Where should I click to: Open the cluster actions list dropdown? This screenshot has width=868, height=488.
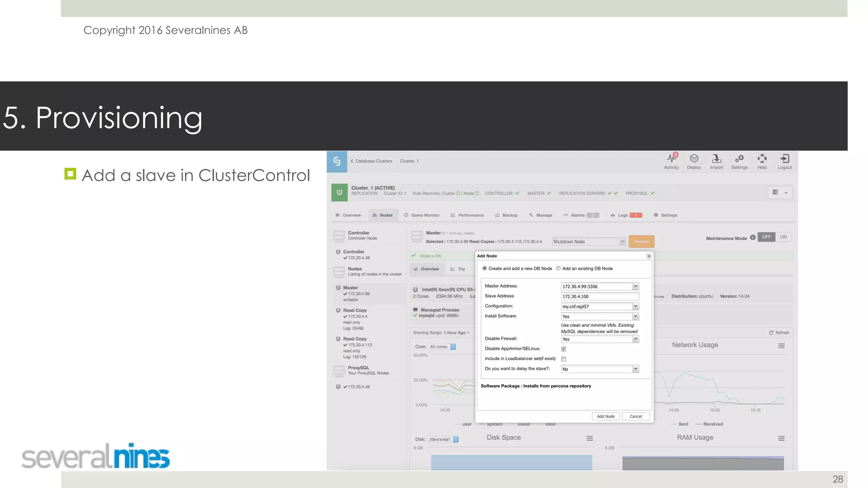click(780, 192)
